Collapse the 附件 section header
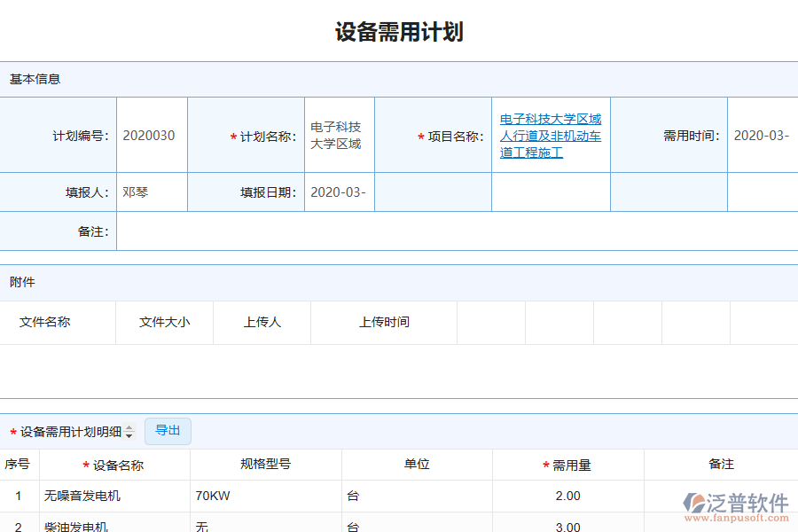The image size is (798, 532). coord(21,281)
